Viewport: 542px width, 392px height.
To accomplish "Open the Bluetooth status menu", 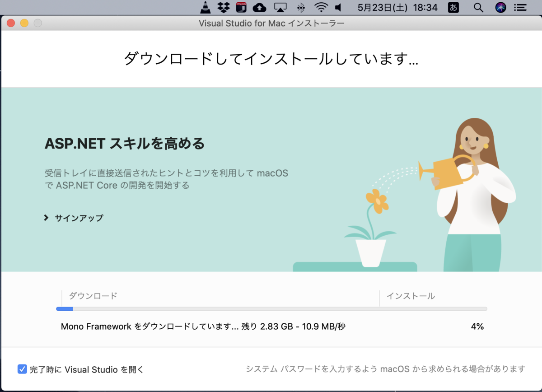I will click(300, 7).
